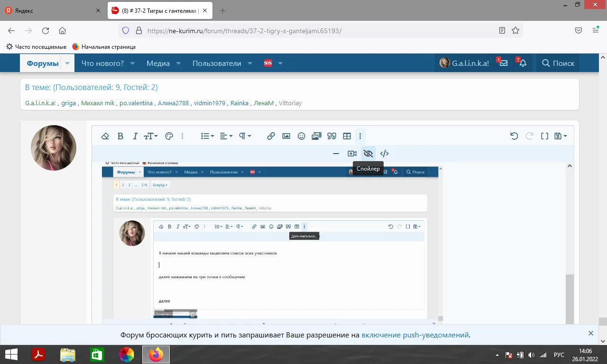Click the Поиск search button
The height and width of the screenshot is (364, 607).
(558, 63)
